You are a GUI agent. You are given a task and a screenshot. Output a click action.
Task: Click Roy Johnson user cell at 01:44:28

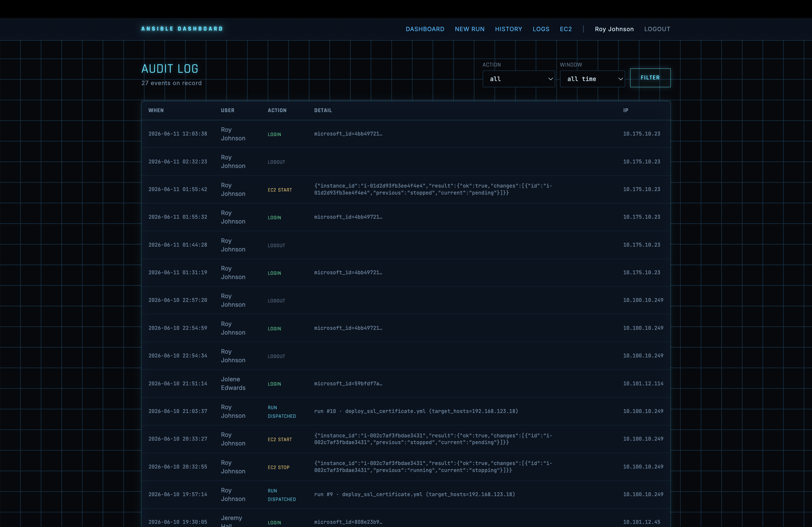[233, 245]
